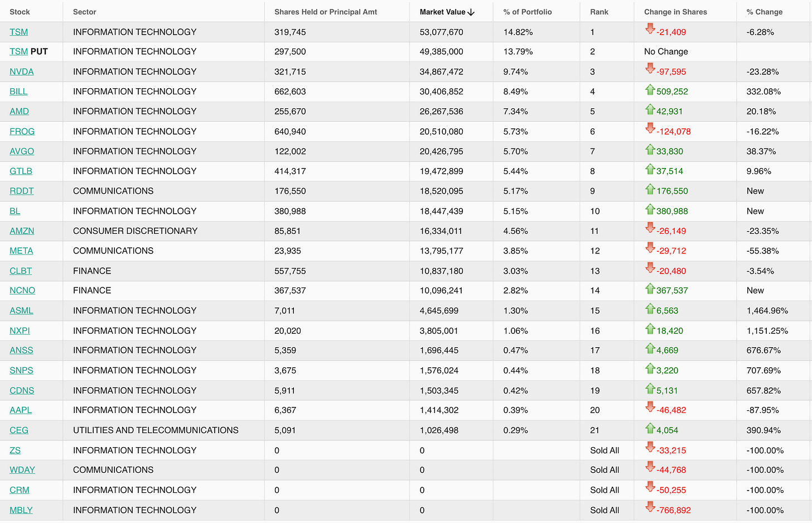
Task: Go to the ANSS stock page
Action: (x=21, y=350)
